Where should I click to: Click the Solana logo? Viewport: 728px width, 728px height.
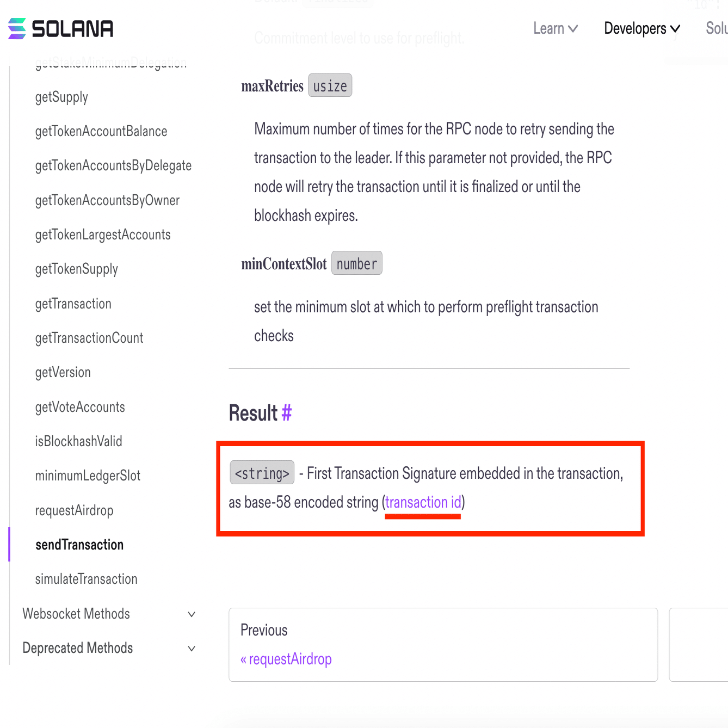pos(60,28)
